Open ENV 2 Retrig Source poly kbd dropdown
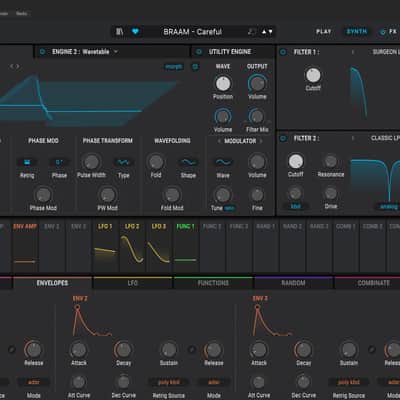This screenshot has height=400, width=400. click(x=169, y=382)
